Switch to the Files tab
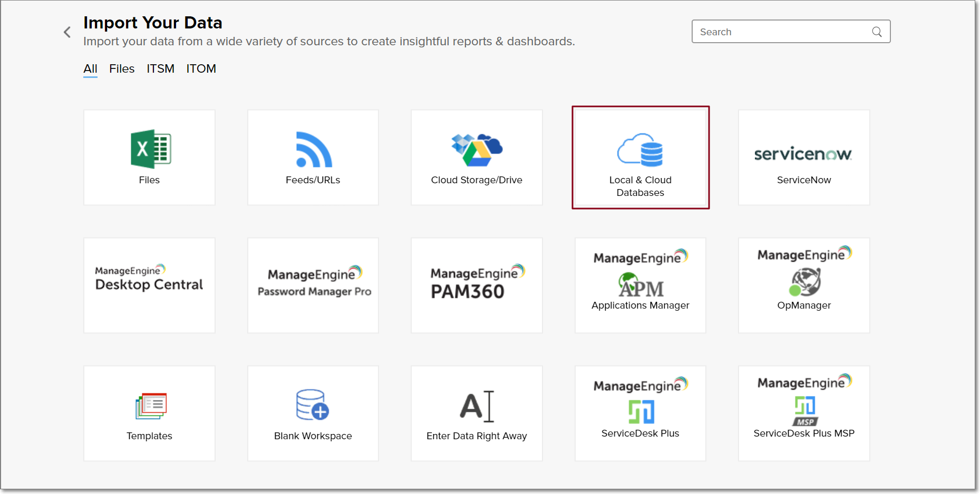This screenshot has width=980, height=494. click(x=122, y=68)
